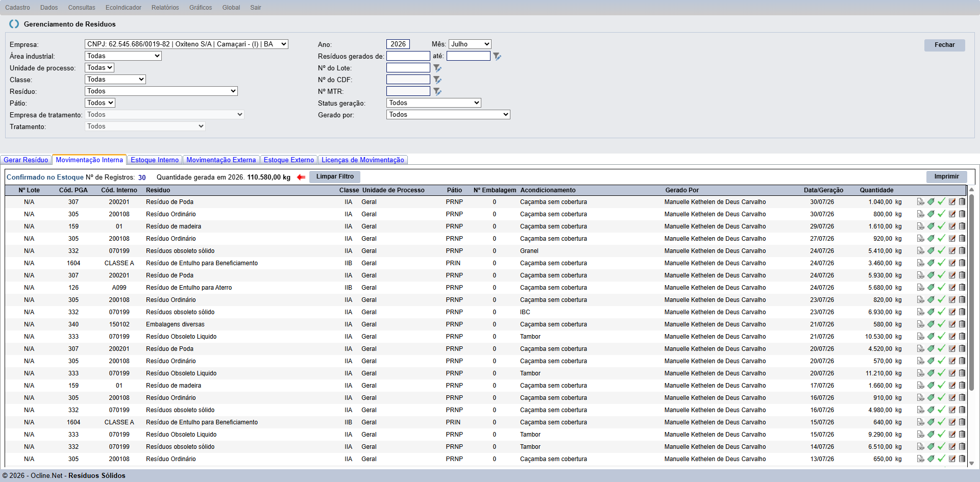The height and width of the screenshot is (482, 980).
Task: Open the Status geração dropdown
Action: [x=434, y=103]
